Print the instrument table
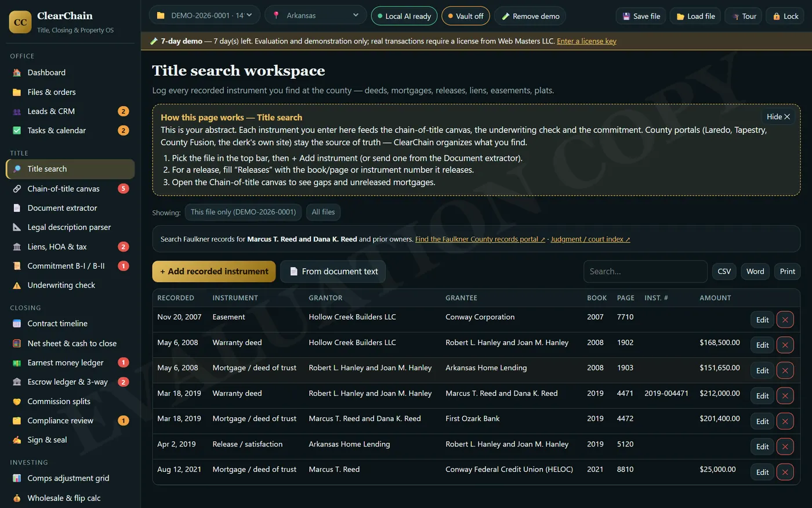 pyautogui.click(x=787, y=271)
